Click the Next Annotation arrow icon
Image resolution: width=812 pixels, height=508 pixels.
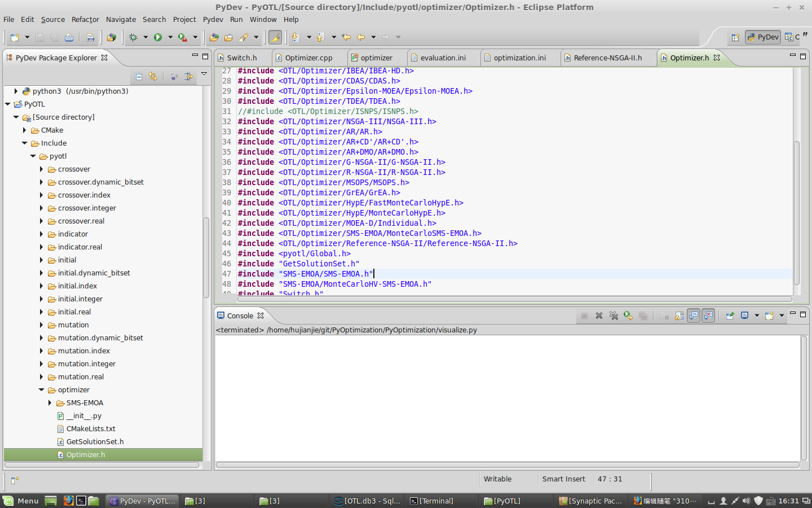click(x=295, y=37)
